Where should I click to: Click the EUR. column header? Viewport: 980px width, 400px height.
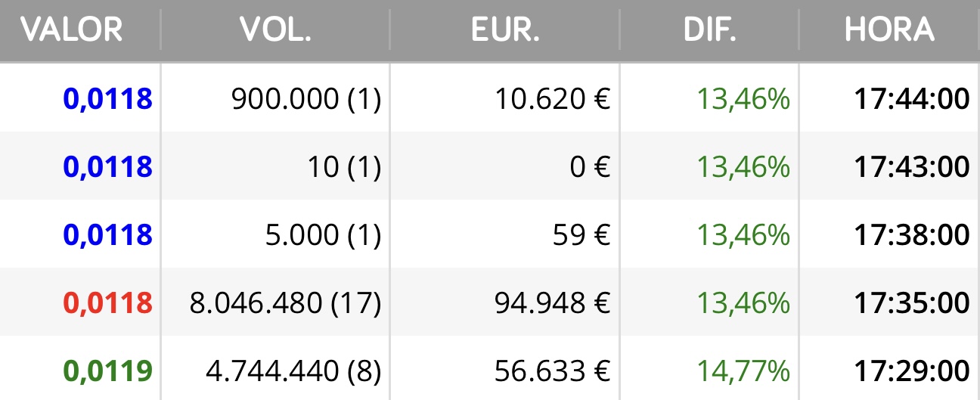505,30
